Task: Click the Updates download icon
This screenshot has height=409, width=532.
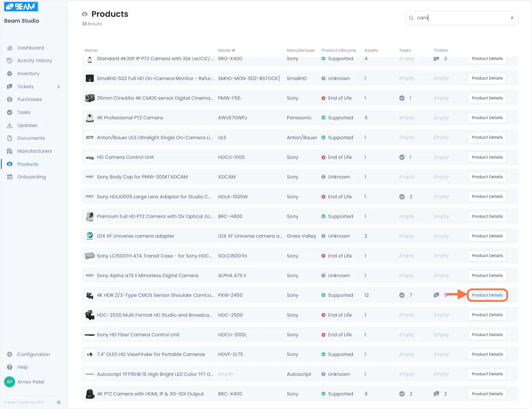Action: (x=10, y=125)
